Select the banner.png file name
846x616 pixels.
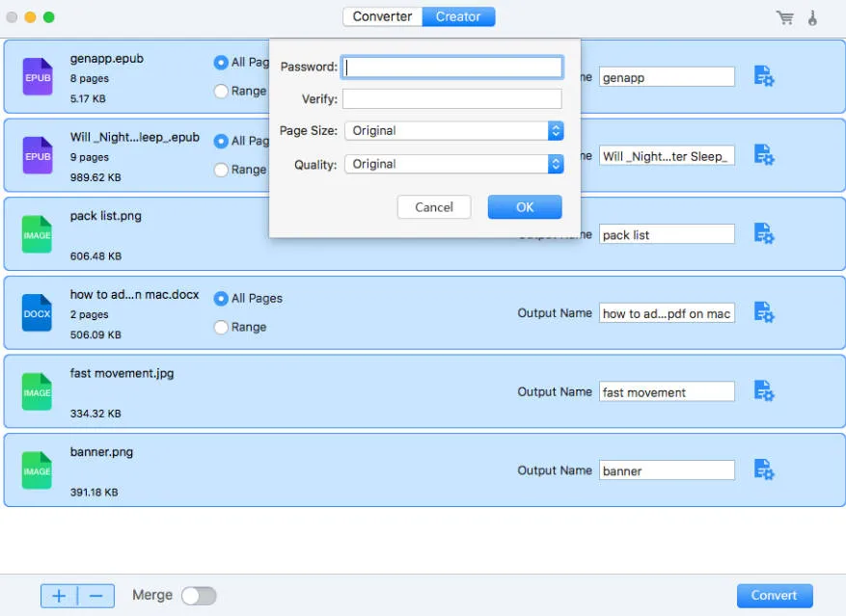pyautogui.click(x=101, y=452)
